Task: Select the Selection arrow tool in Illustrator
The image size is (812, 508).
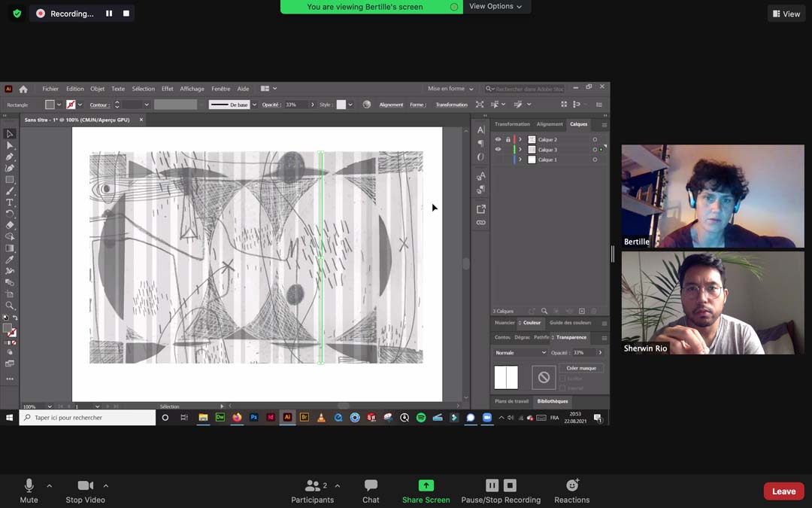Action: 9,134
